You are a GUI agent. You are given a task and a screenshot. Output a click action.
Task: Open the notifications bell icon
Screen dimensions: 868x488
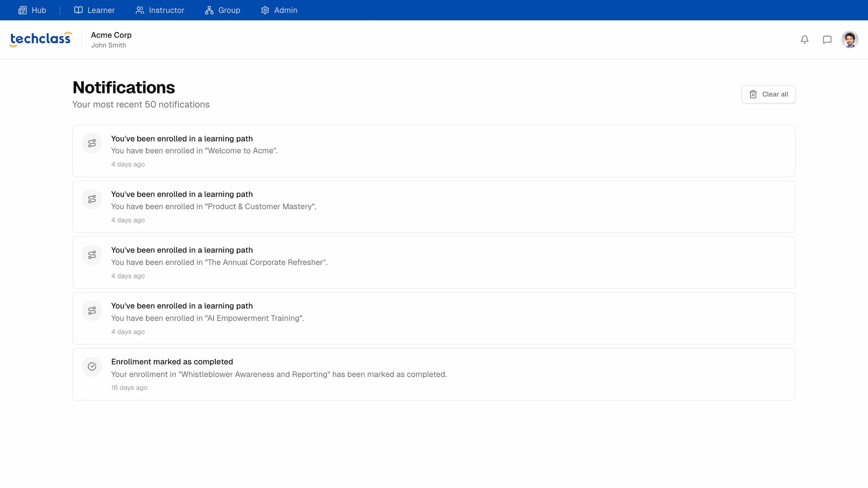point(805,39)
